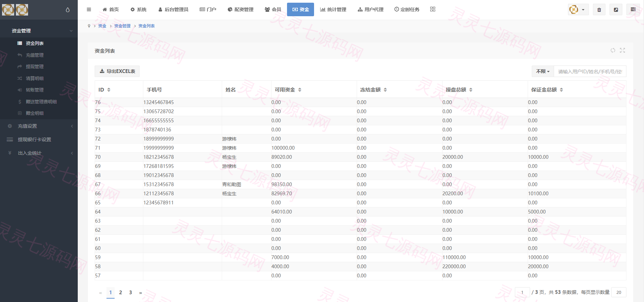Expand the 充值设置 sidebar menu

tap(39, 126)
